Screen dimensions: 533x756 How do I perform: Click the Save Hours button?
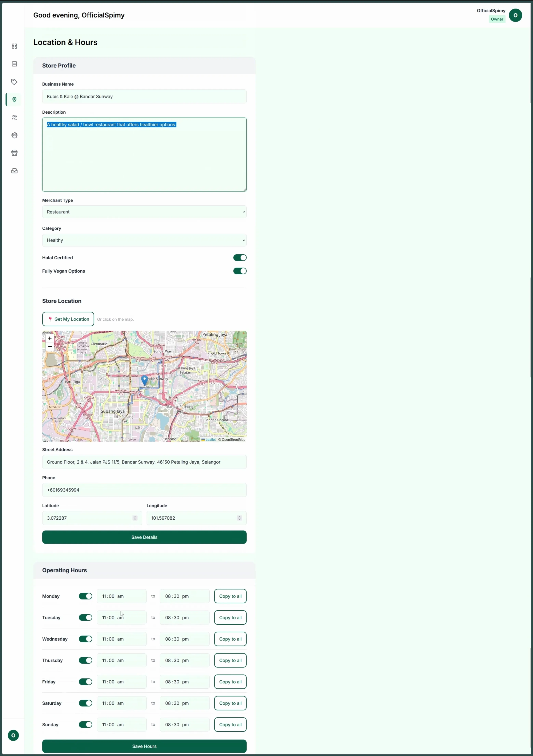click(144, 746)
